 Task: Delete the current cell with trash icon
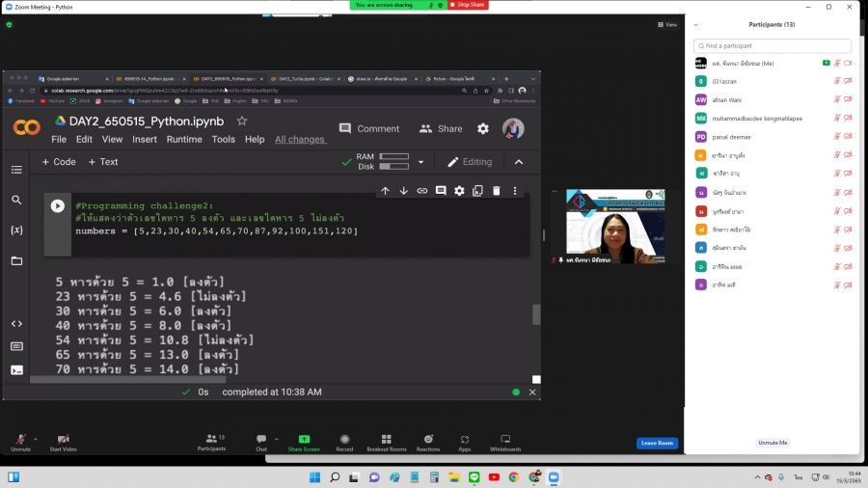497,191
